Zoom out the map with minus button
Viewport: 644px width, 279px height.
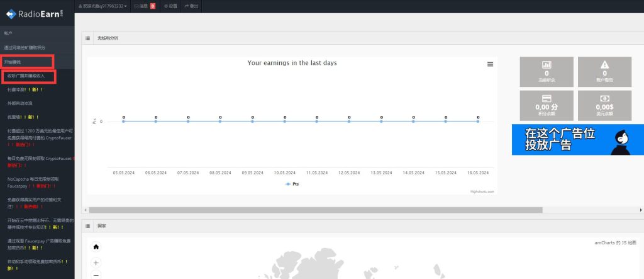pos(96,275)
